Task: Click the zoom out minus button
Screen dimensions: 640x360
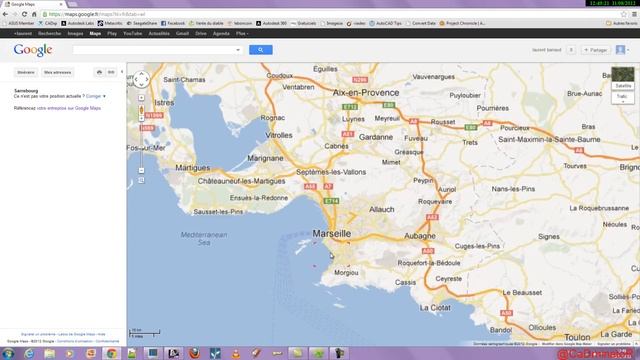Action: click(x=141, y=170)
